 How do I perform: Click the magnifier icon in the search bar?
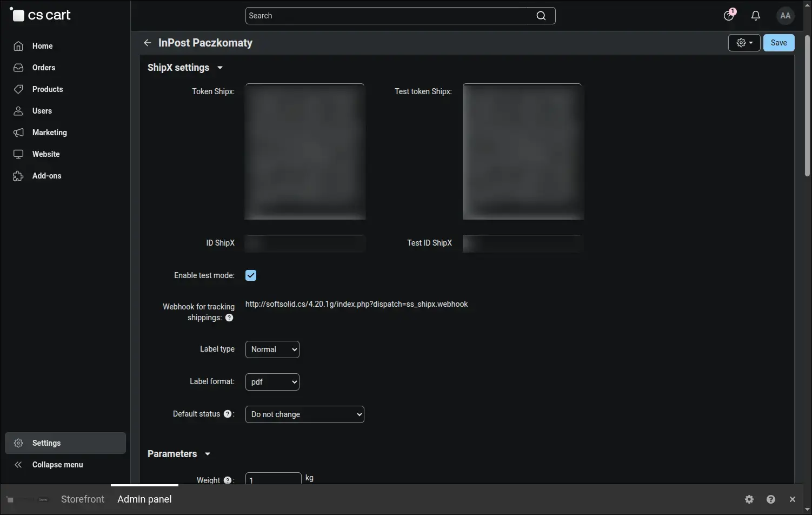click(541, 16)
